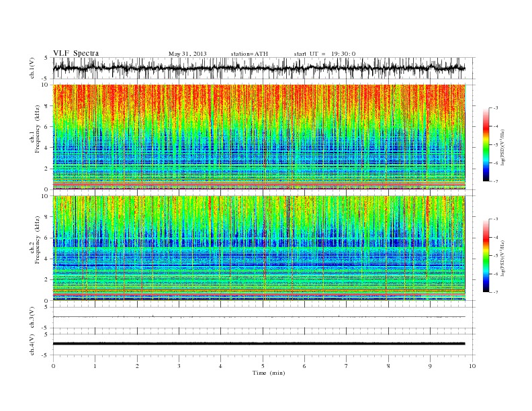
Task: Click the "-6" label on ch.2 color bar
Action: 496,274
